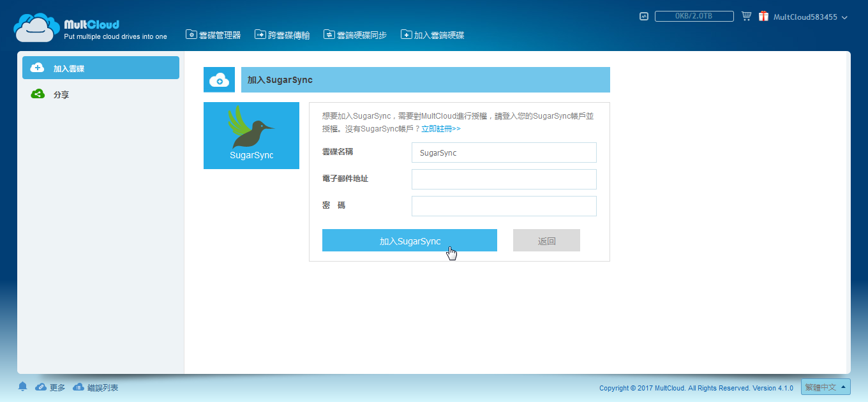
Task: Click the add-cloud icon beside the 加入SugarSync header
Action: click(219, 80)
